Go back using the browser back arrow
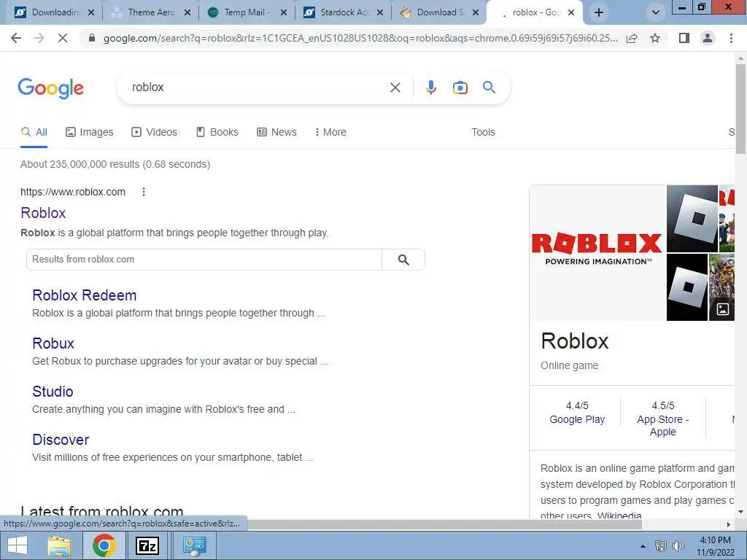This screenshot has height=560, width=747. [16, 38]
